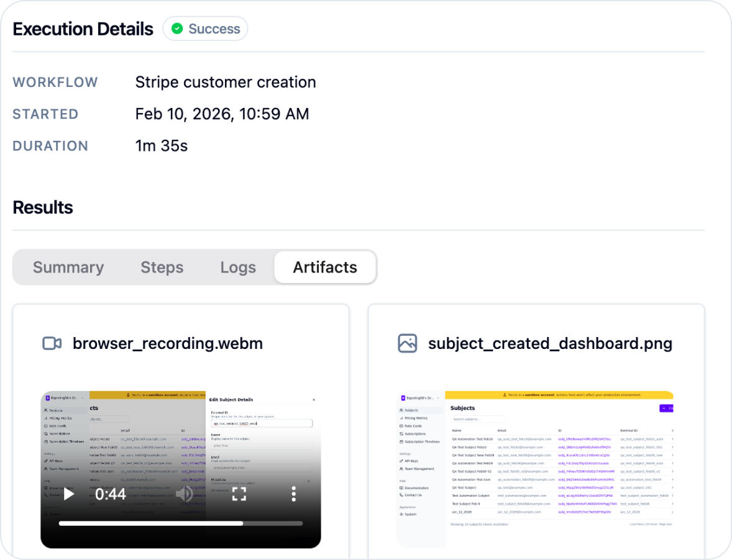
Task: Click the Success status badge
Action: pos(205,28)
